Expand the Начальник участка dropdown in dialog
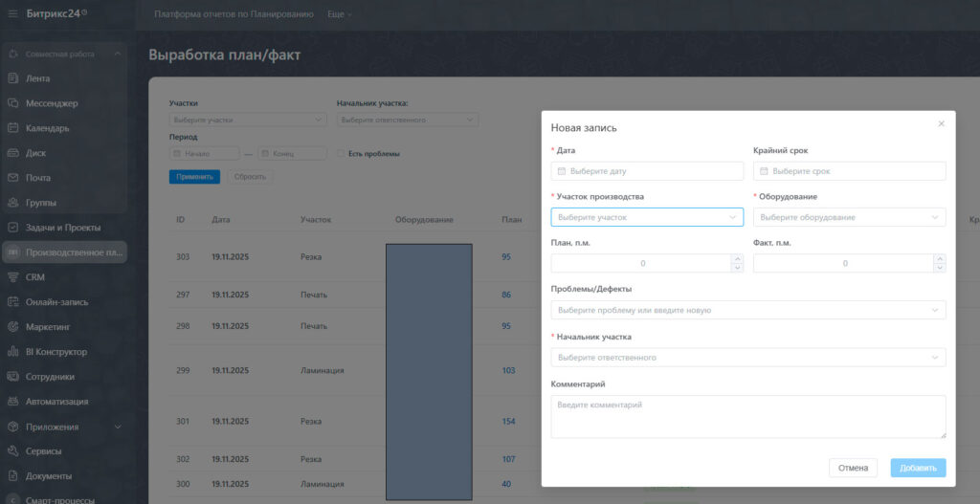Image resolution: width=980 pixels, height=504 pixels. 747,358
